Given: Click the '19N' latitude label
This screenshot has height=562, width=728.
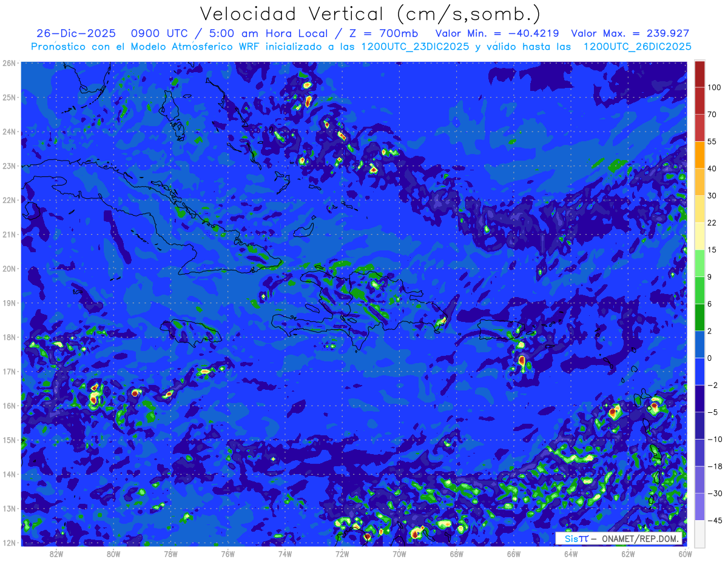Looking at the screenshot, I should pyautogui.click(x=9, y=303).
